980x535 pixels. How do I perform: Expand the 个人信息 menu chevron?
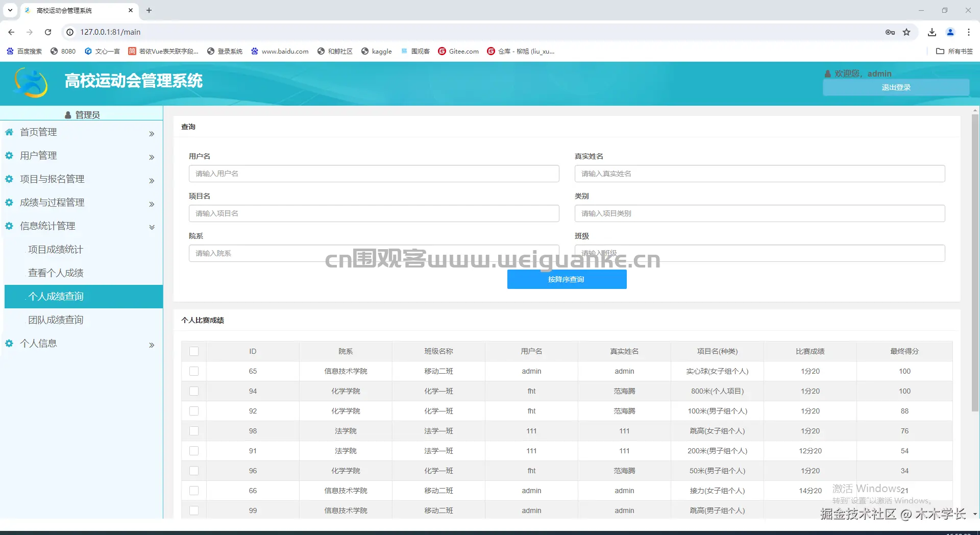(152, 345)
